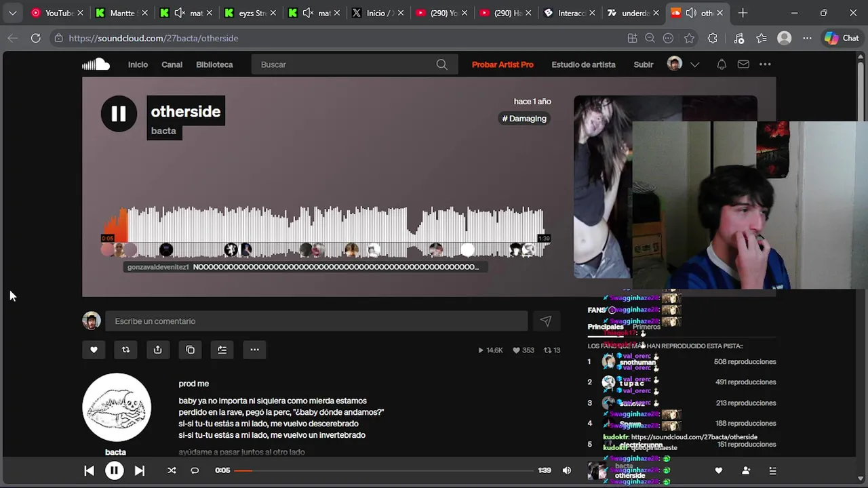This screenshot has width=868, height=488.
Task: Click the Subir upload link
Action: click(644, 64)
